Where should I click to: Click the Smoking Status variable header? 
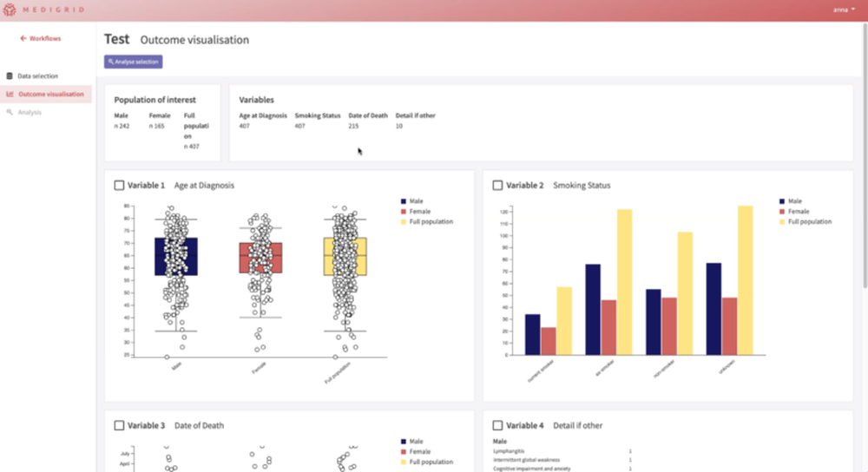coord(317,115)
